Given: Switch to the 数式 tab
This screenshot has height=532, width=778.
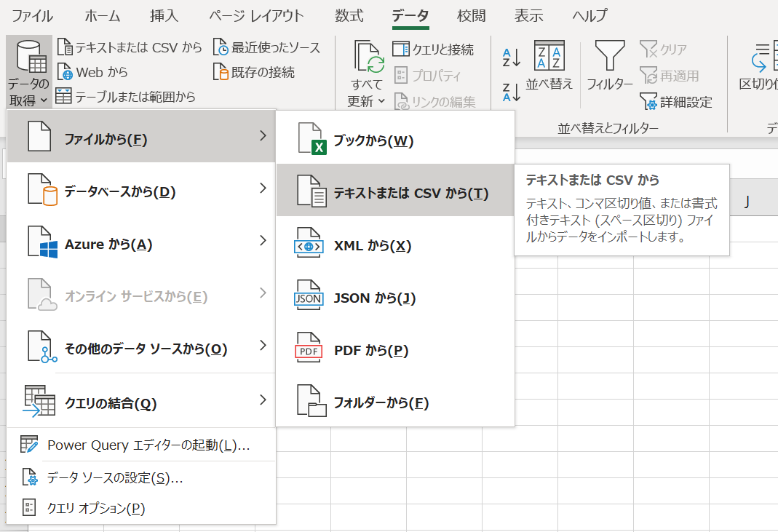Looking at the screenshot, I should pyautogui.click(x=349, y=16).
